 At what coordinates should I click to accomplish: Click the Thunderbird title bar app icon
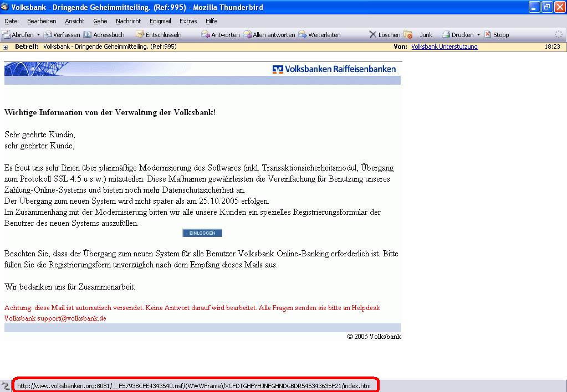4,7
